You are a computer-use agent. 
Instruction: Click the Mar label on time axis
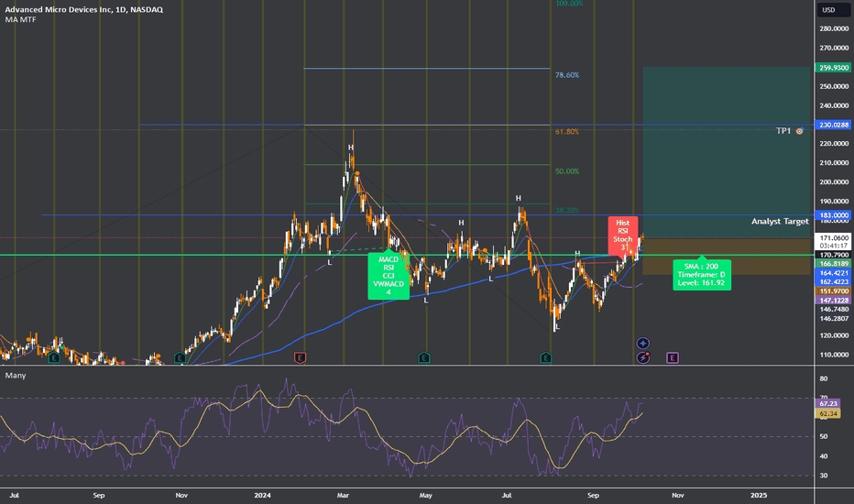pos(343,495)
